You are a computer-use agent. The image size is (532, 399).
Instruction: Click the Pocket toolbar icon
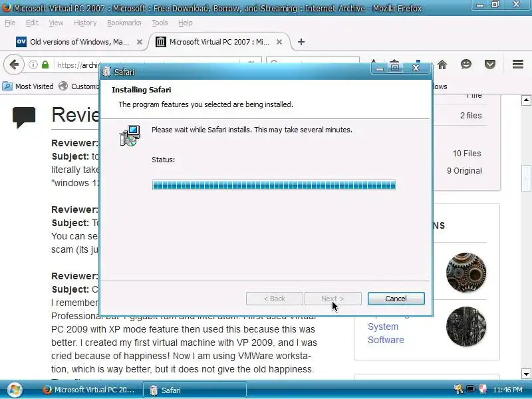pos(490,64)
